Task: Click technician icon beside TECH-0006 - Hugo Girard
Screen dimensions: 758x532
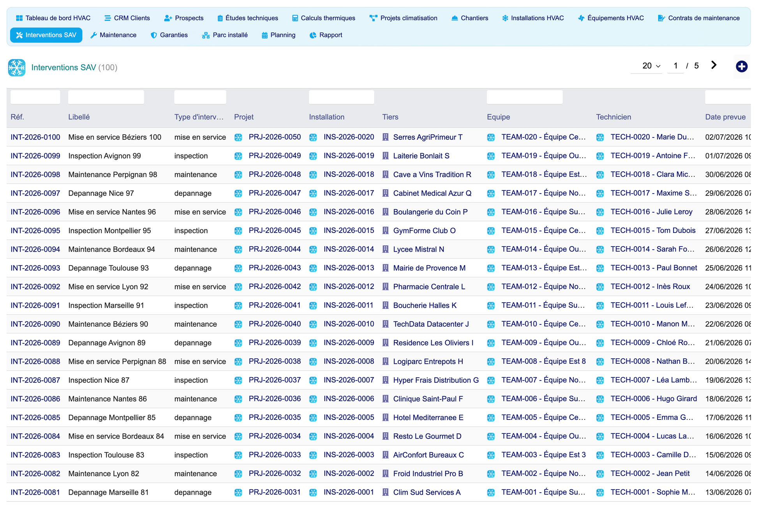Action: pos(600,399)
